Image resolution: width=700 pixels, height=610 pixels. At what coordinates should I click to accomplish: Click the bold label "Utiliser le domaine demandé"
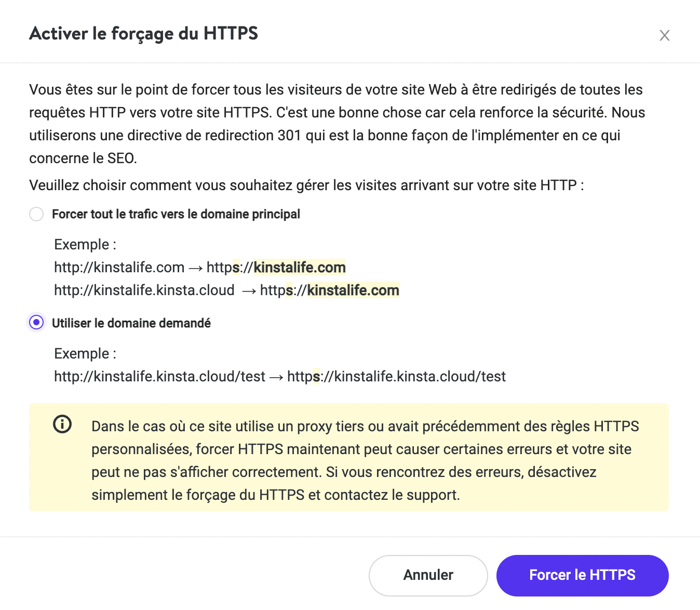[x=131, y=323]
